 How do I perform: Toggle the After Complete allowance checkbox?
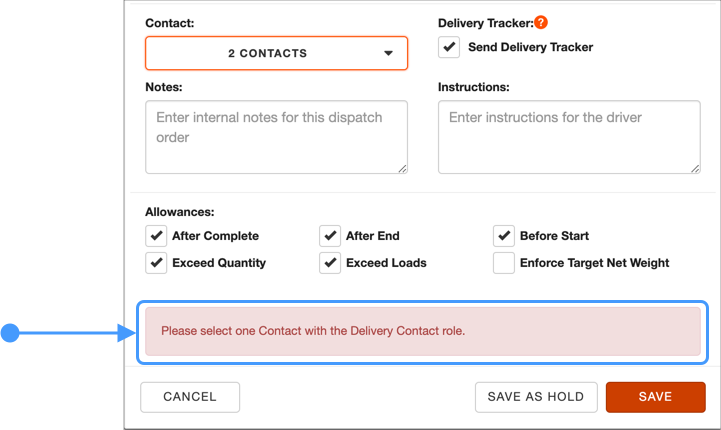click(x=156, y=236)
